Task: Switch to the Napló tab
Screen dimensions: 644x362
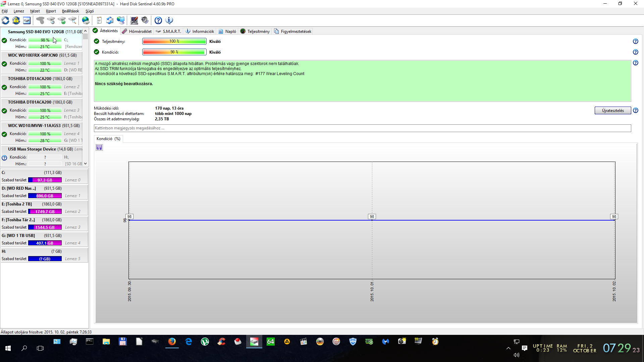Action: pos(227,31)
